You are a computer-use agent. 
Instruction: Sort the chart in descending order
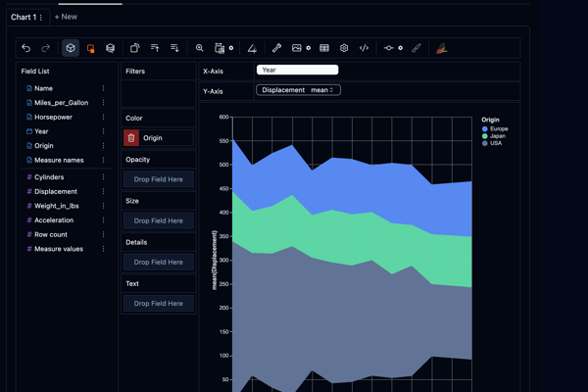click(174, 48)
